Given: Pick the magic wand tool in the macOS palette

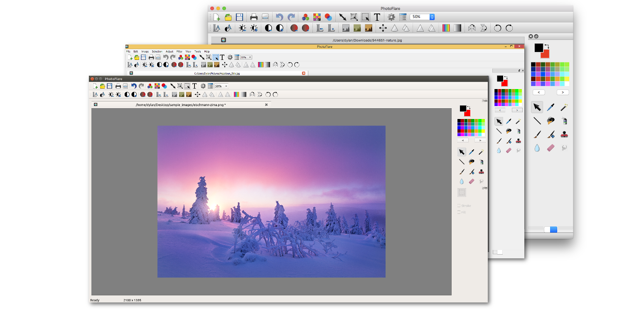Looking at the screenshot, I should click(564, 107).
